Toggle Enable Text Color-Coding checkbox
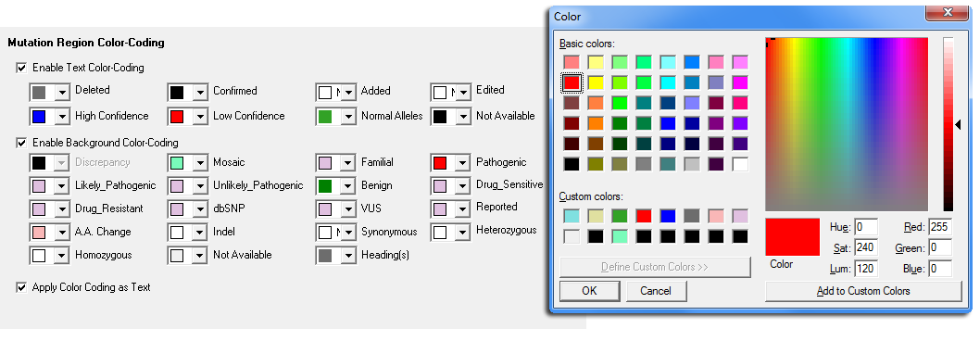 pyautogui.click(x=22, y=68)
